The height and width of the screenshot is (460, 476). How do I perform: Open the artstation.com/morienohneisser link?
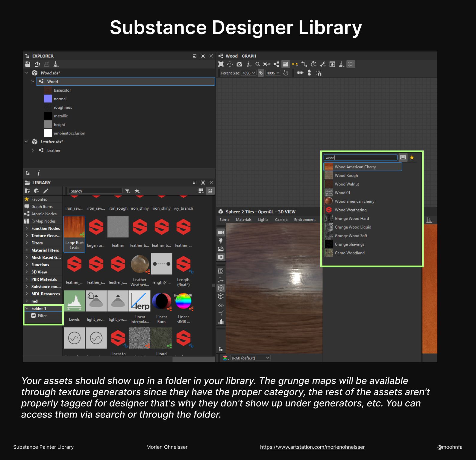312,447
